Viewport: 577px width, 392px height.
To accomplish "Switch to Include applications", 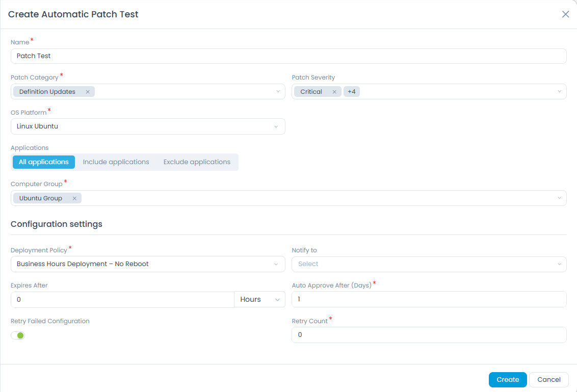I will click(116, 162).
